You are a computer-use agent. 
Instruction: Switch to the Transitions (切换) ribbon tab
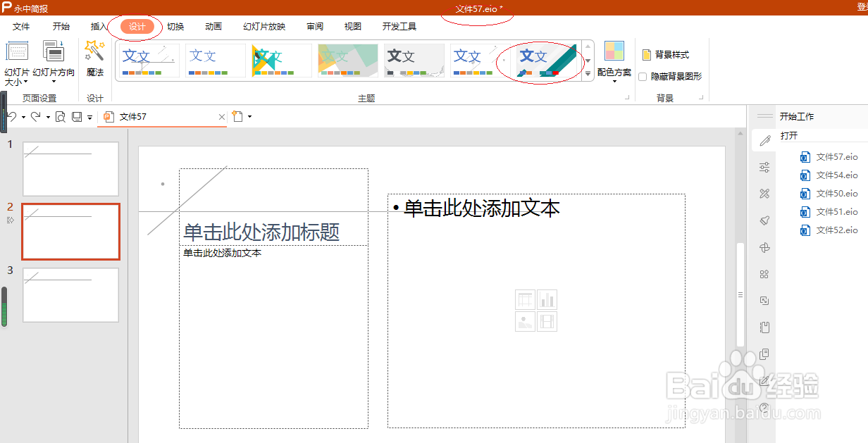tap(175, 26)
